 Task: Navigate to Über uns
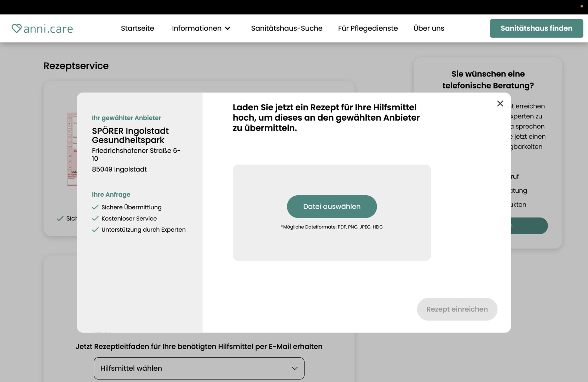point(429,28)
